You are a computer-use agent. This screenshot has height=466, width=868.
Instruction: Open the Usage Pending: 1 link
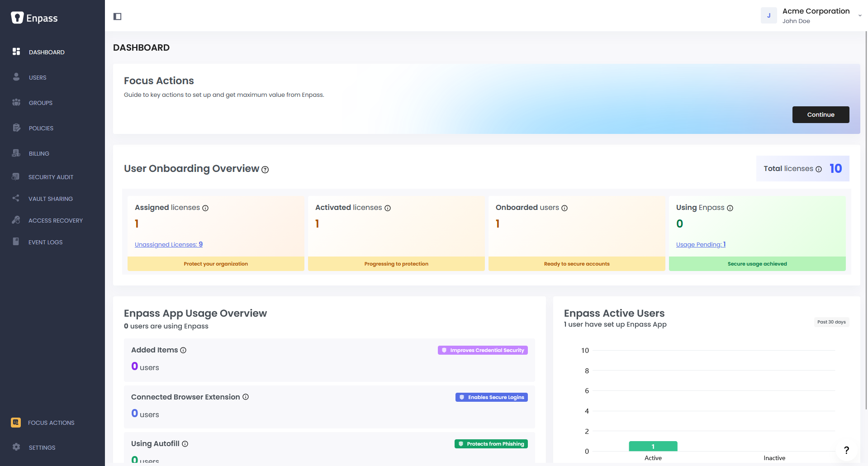tap(701, 244)
